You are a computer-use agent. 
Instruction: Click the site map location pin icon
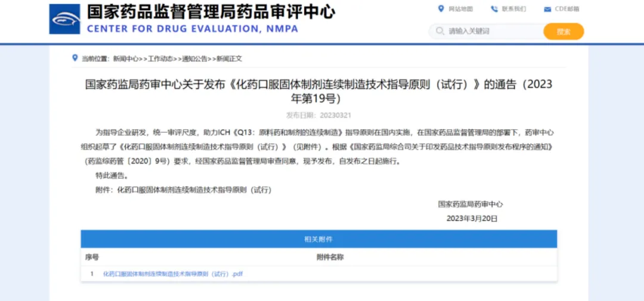[x=441, y=8]
